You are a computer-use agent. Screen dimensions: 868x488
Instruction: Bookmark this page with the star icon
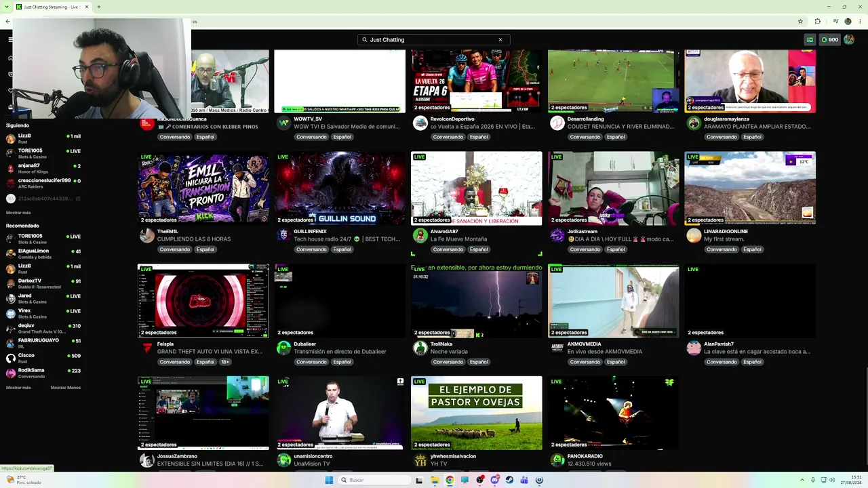(x=800, y=21)
